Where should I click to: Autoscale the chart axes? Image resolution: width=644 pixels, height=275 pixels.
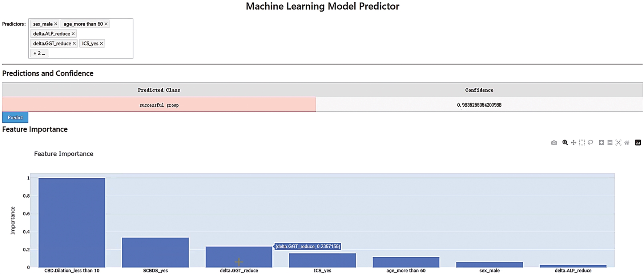tap(618, 143)
